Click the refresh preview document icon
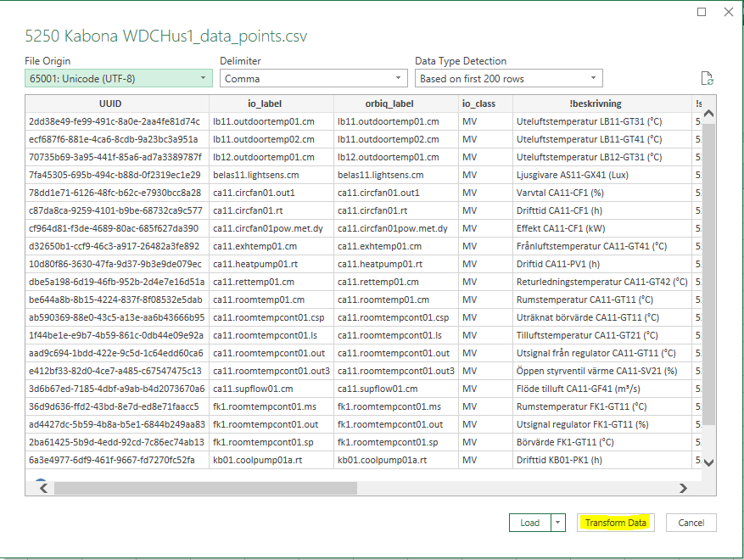The height and width of the screenshot is (560, 744). [x=707, y=78]
